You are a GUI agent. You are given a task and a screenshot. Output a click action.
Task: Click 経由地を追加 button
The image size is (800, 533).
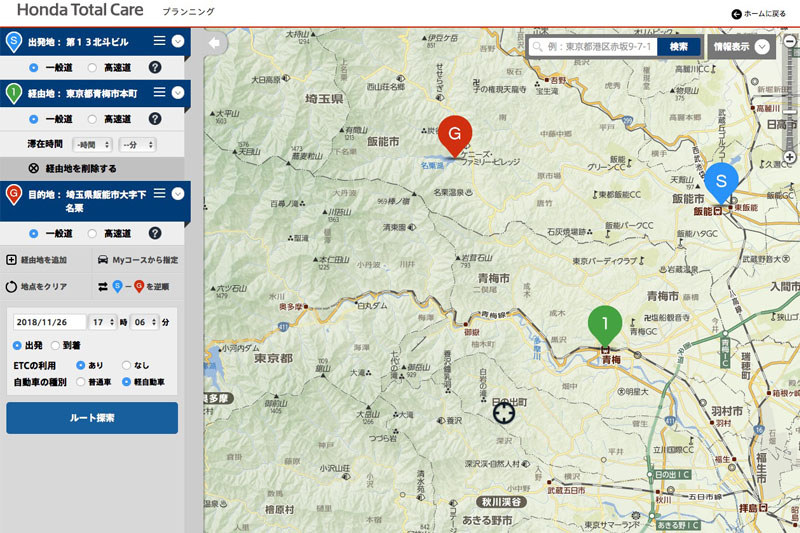click(x=37, y=260)
